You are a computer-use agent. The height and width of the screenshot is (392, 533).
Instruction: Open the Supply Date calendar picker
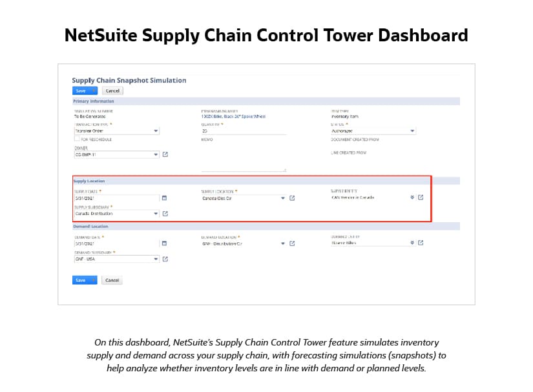164,198
